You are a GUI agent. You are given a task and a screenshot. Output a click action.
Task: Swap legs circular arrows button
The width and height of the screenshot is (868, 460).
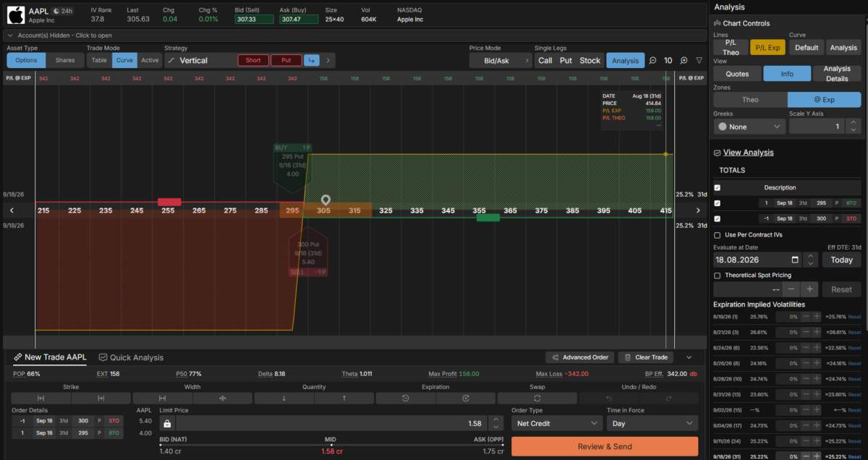(x=537, y=399)
